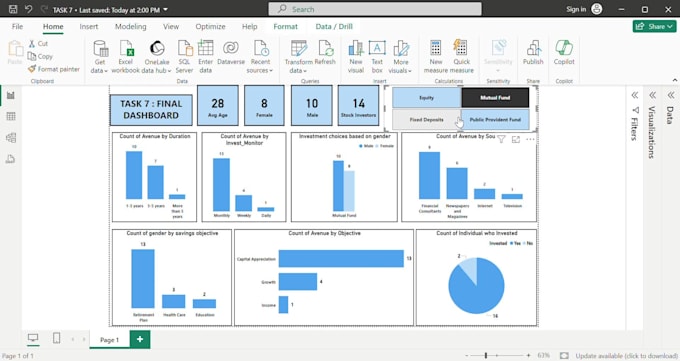
Task: Create a New measure
Action: [436, 57]
